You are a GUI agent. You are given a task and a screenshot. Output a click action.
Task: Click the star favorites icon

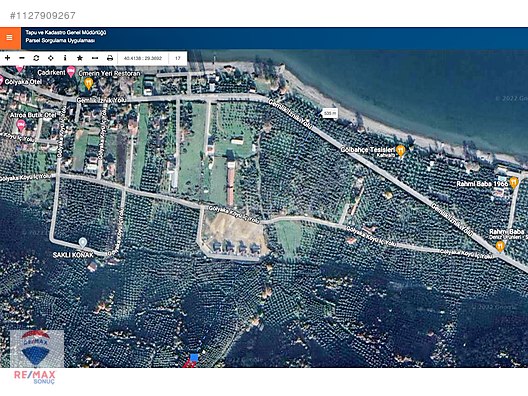tap(80, 58)
